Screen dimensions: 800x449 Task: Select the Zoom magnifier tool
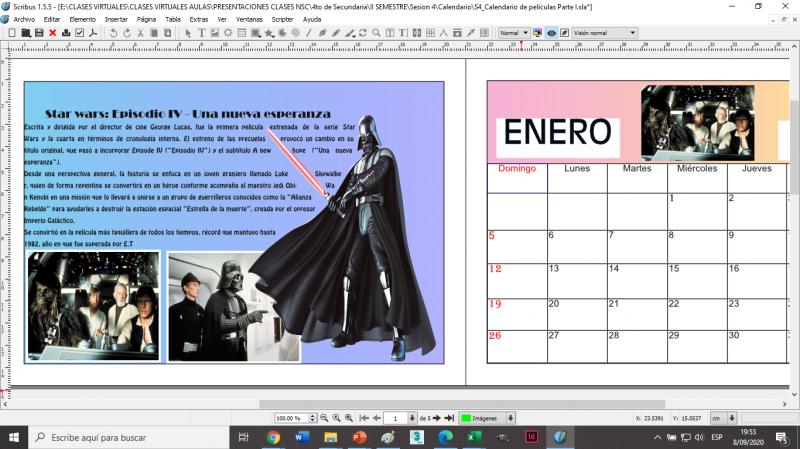376,33
